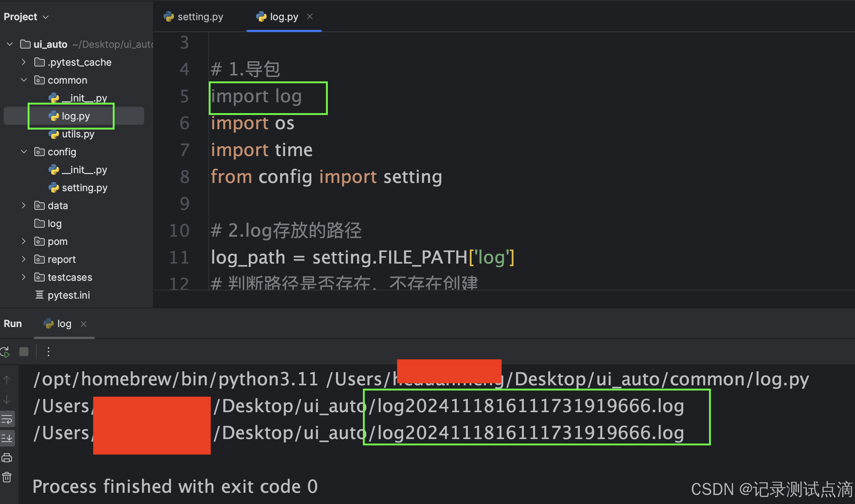Stop the running process
Image resolution: width=855 pixels, height=504 pixels.
(24, 351)
